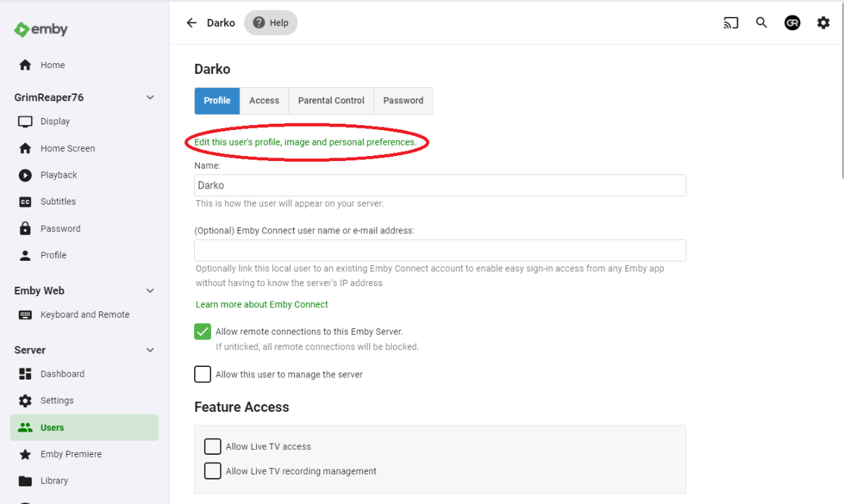
Task: Click the Help button
Action: click(x=271, y=22)
